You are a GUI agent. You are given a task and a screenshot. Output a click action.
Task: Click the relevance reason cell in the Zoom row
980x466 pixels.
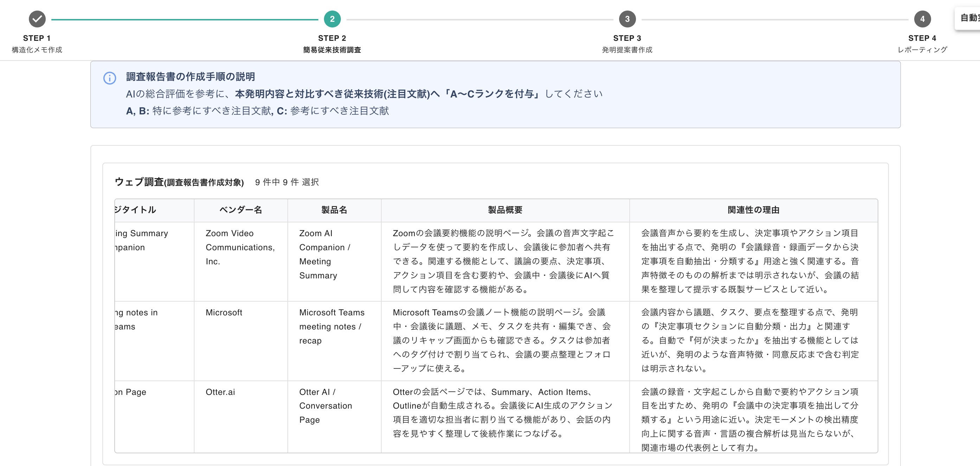tap(753, 262)
